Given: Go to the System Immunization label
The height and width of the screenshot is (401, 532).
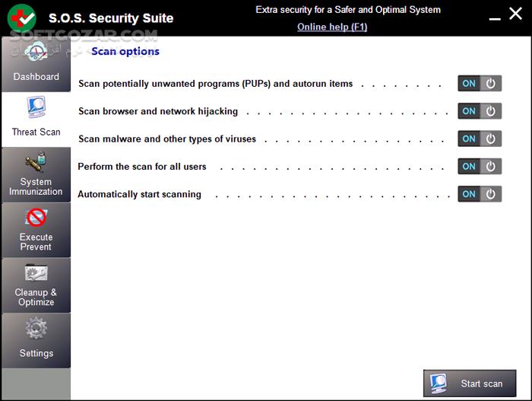Looking at the screenshot, I should tap(36, 187).
